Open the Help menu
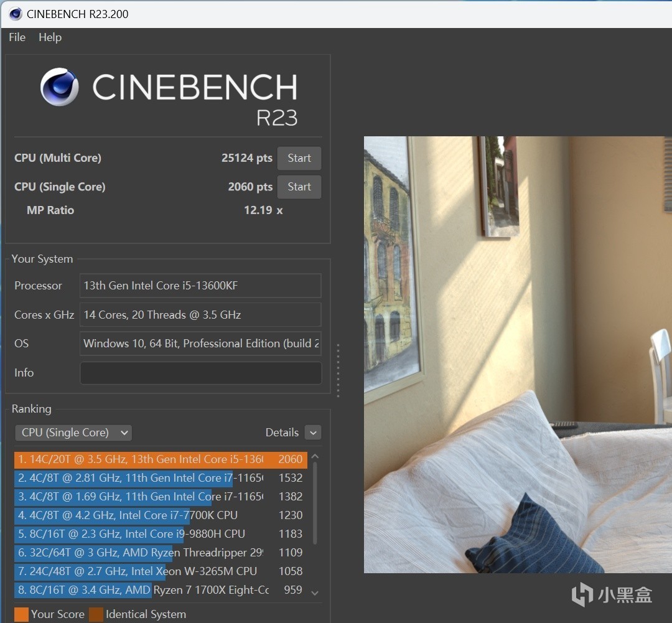 click(50, 37)
